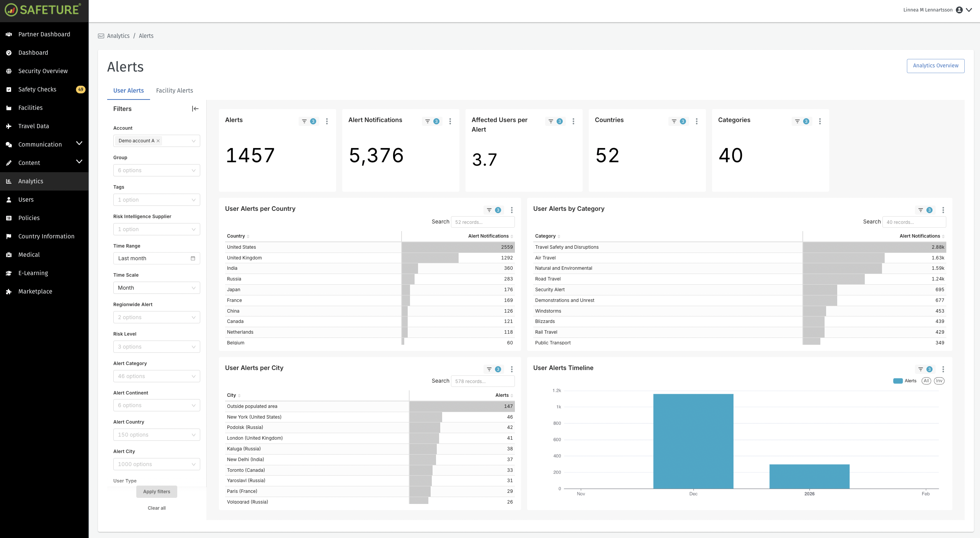Toggle the Alerts legend in User Alerts Timeline
The width and height of the screenshot is (980, 538).
[905, 381]
